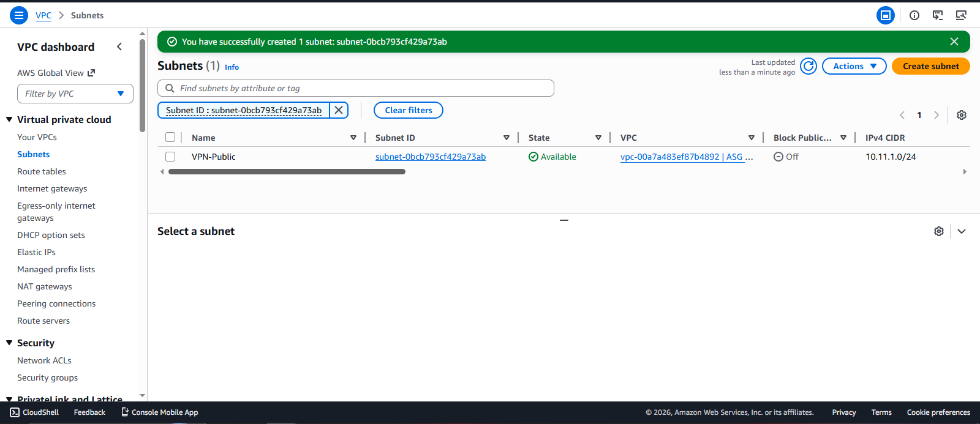Open Peering connections in sidebar

click(56, 303)
